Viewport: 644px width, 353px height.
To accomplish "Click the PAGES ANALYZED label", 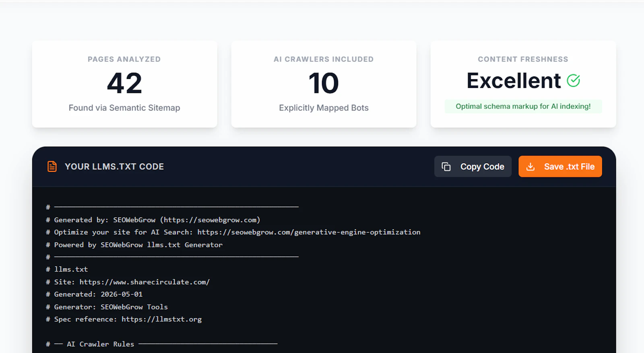I will [x=124, y=59].
